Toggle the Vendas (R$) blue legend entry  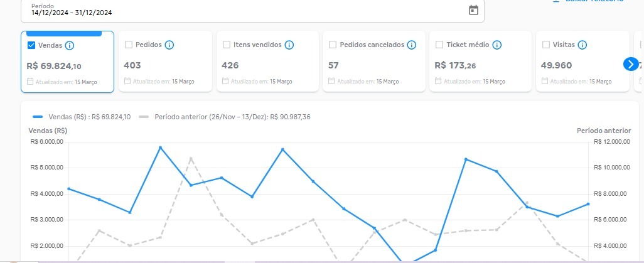coord(80,117)
